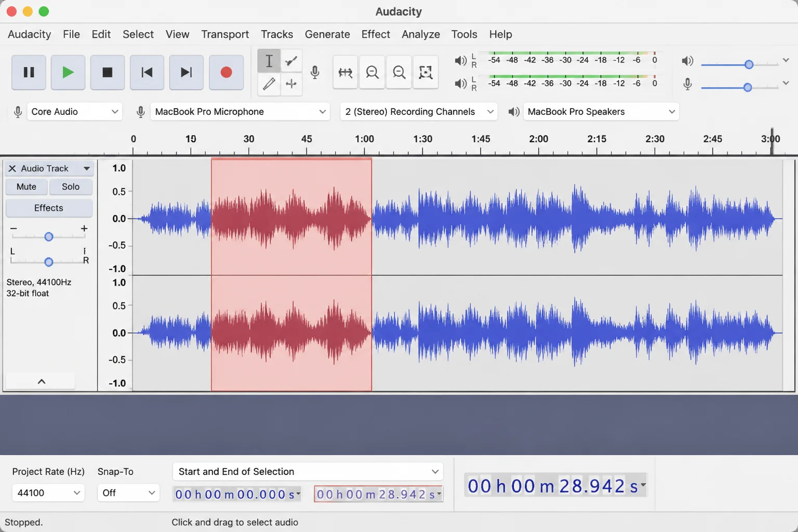
Task: Open the Select menu
Action: 138,34
